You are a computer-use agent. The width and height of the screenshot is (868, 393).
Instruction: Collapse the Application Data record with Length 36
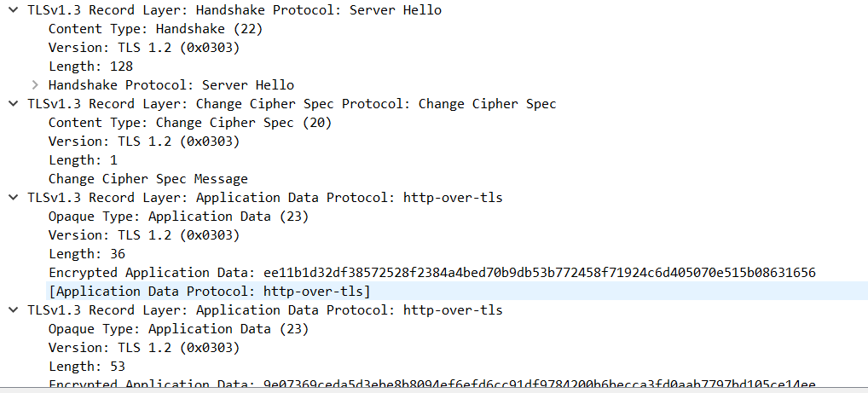click(x=12, y=198)
